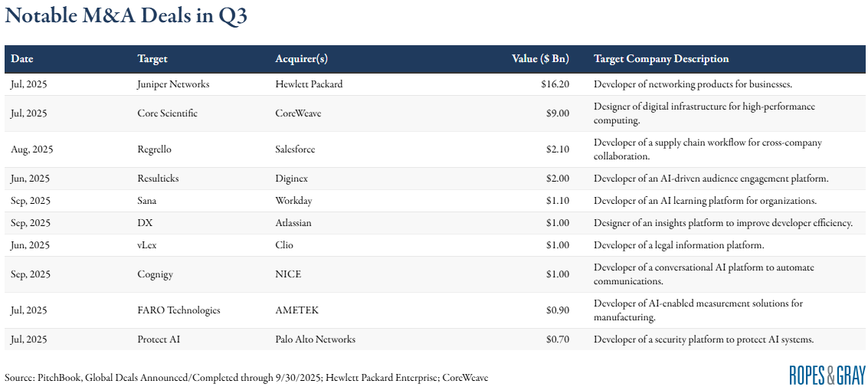The width and height of the screenshot is (868, 387).
Task: Select the vLex target cell
Action: [149, 245]
